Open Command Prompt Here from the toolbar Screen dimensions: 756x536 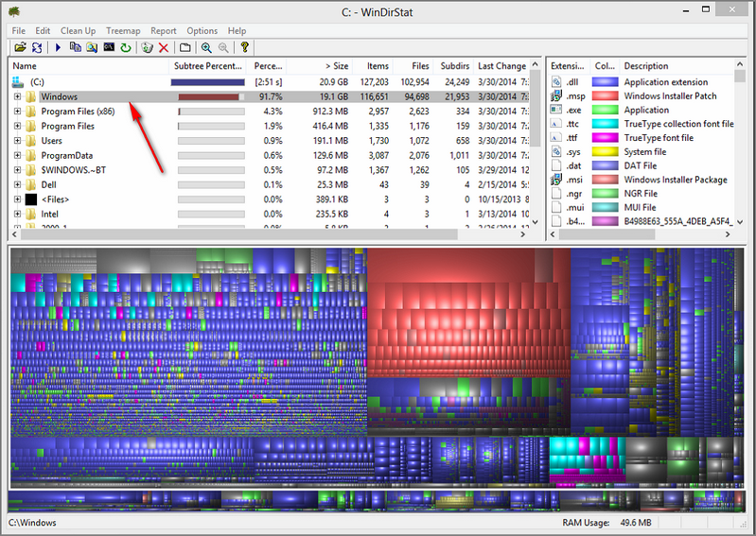coord(109,47)
